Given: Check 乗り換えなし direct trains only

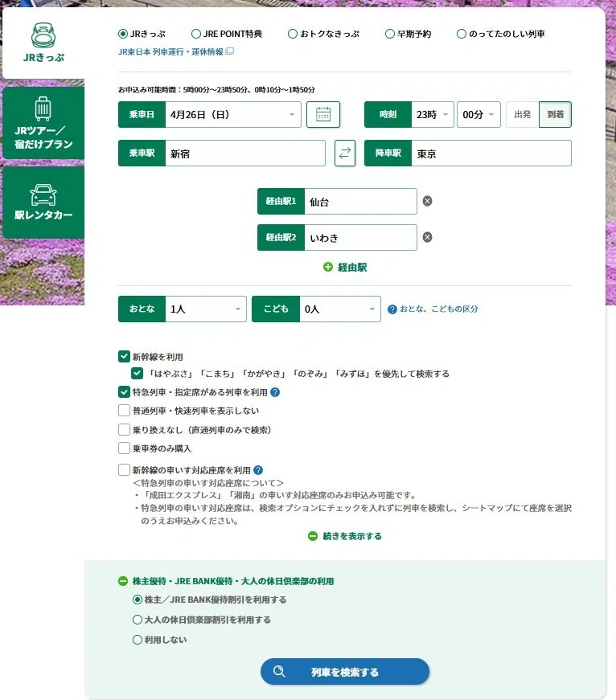Looking at the screenshot, I should (124, 429).
